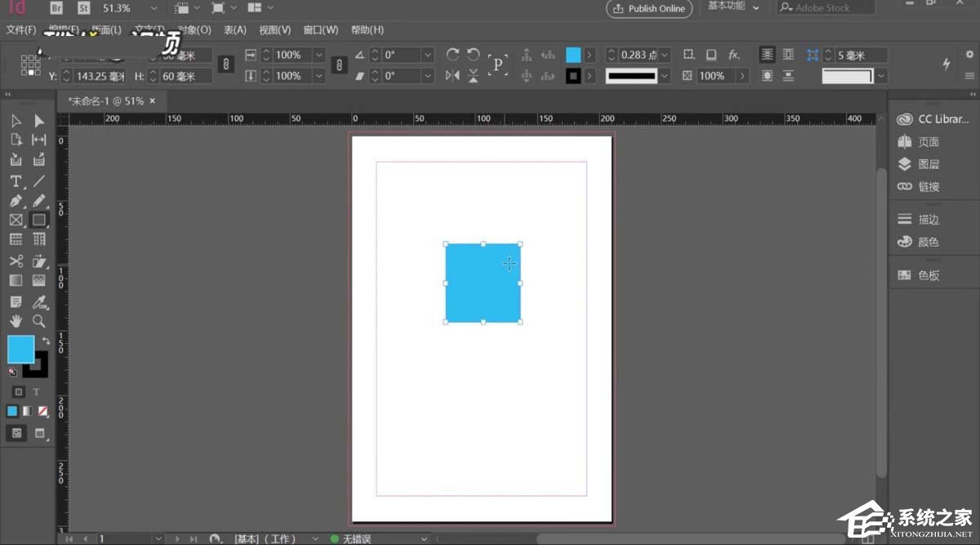Viewport: 980px width, 545px height.
Task: Open the rotation angle dropdown
Action: tap(428, 55)
